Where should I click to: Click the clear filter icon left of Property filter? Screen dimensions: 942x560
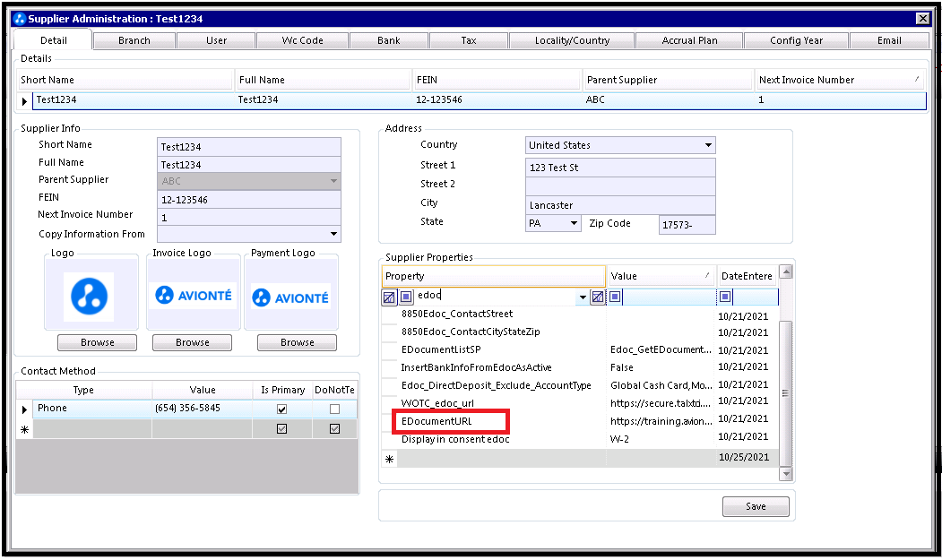point(389,297)
